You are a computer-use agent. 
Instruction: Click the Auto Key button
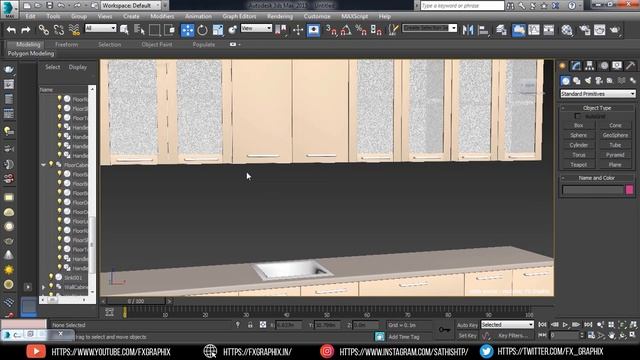coord(467,325)
